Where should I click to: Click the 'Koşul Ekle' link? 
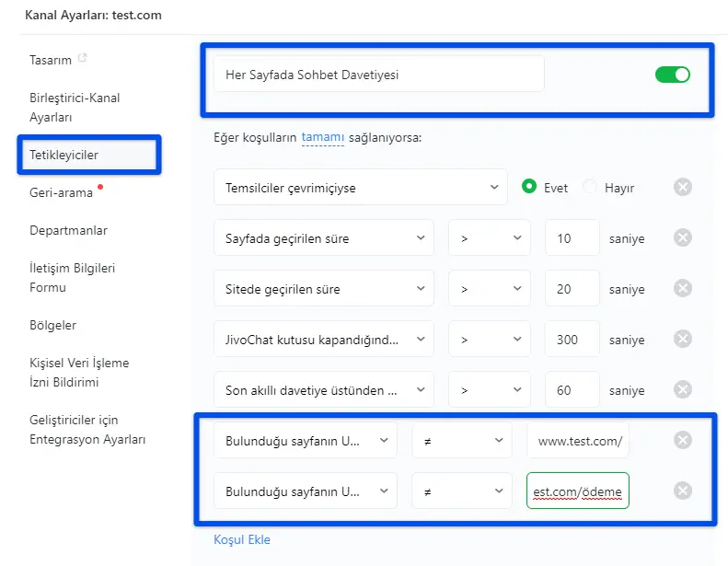tap(242, 540)
